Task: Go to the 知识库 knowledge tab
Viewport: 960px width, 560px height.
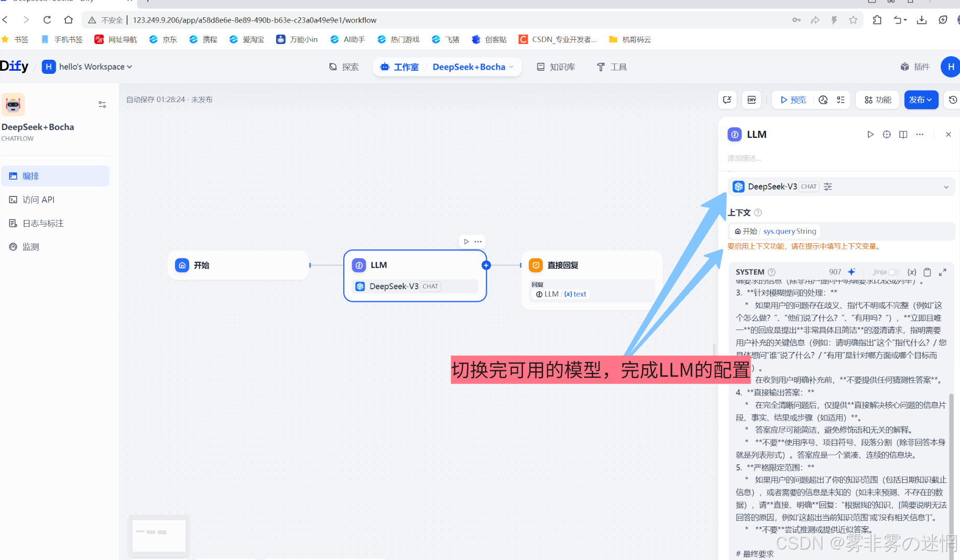Action: click(556, 67)
